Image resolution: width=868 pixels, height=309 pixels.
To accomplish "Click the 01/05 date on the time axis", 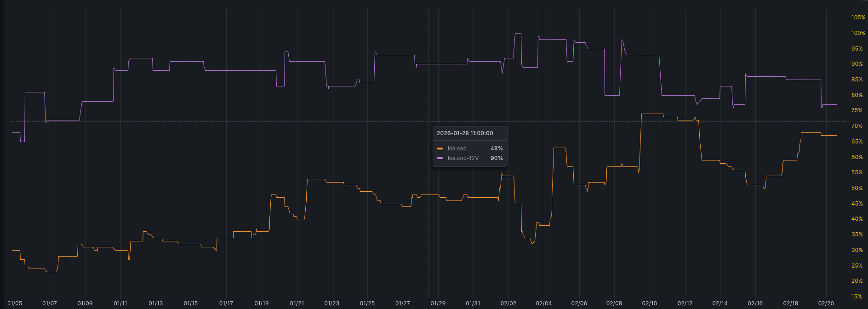I will click(15, 303).
